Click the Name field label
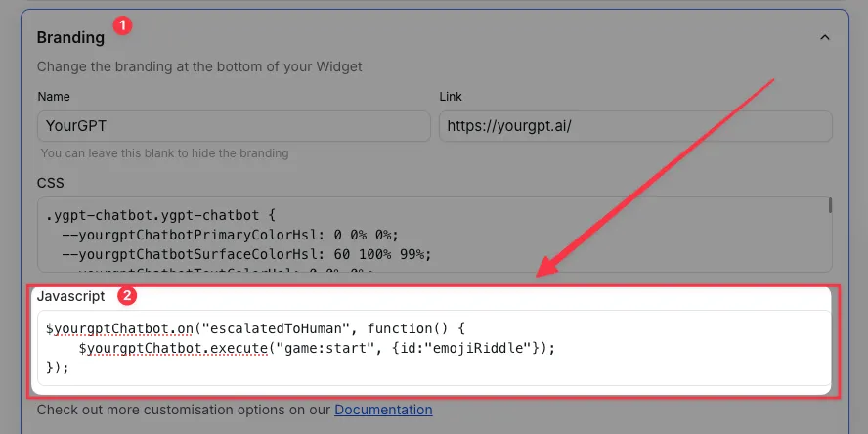This screenshot has width=868, height=434. [55, 97]
